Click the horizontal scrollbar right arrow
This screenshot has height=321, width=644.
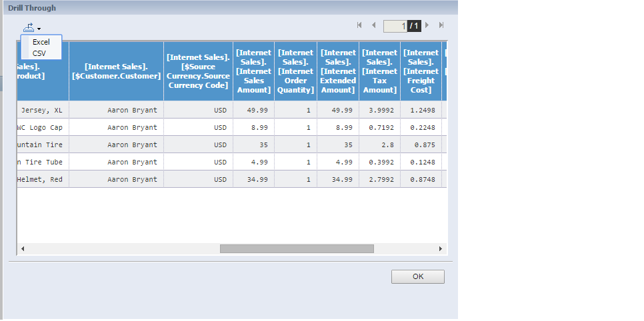[x=440, y=248]
